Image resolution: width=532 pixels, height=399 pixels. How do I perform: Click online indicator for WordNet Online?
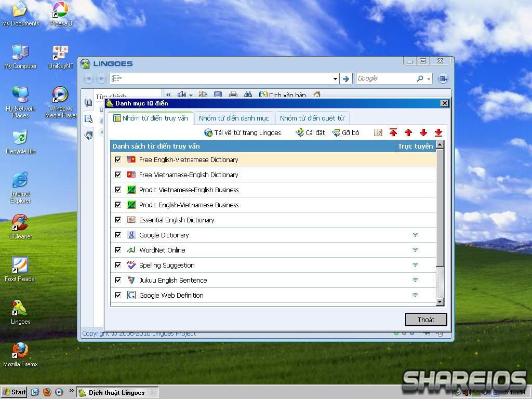[415, 250]
